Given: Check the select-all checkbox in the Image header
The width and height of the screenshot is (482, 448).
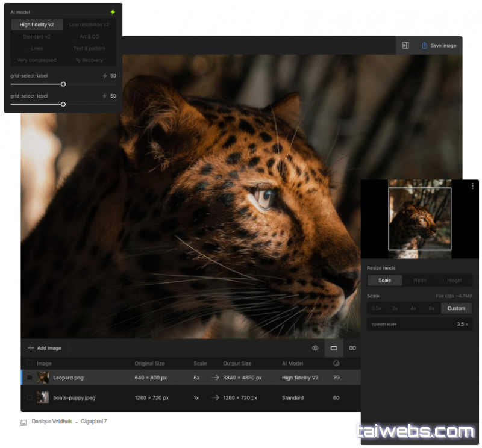Looking at the screenshot, I should (x=30, y=363).
